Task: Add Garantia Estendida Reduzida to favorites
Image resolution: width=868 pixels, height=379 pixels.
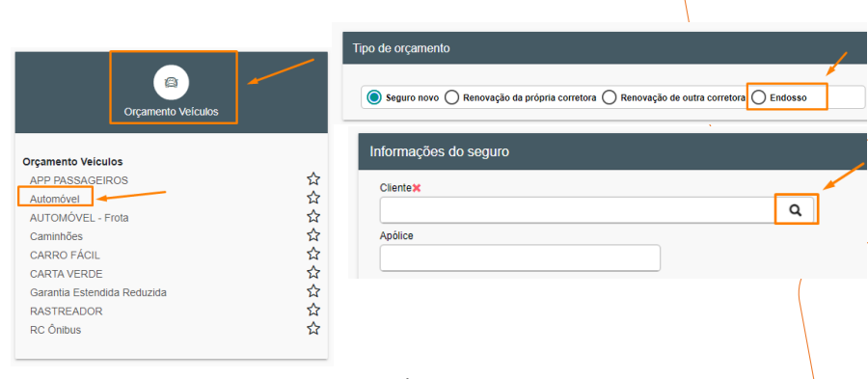Action: click(313, 291)
